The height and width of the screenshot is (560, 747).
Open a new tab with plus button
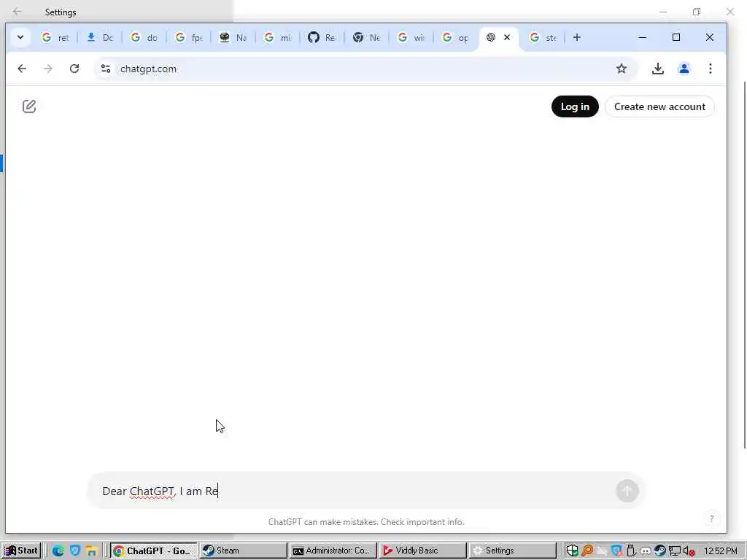tap(576, 37)
